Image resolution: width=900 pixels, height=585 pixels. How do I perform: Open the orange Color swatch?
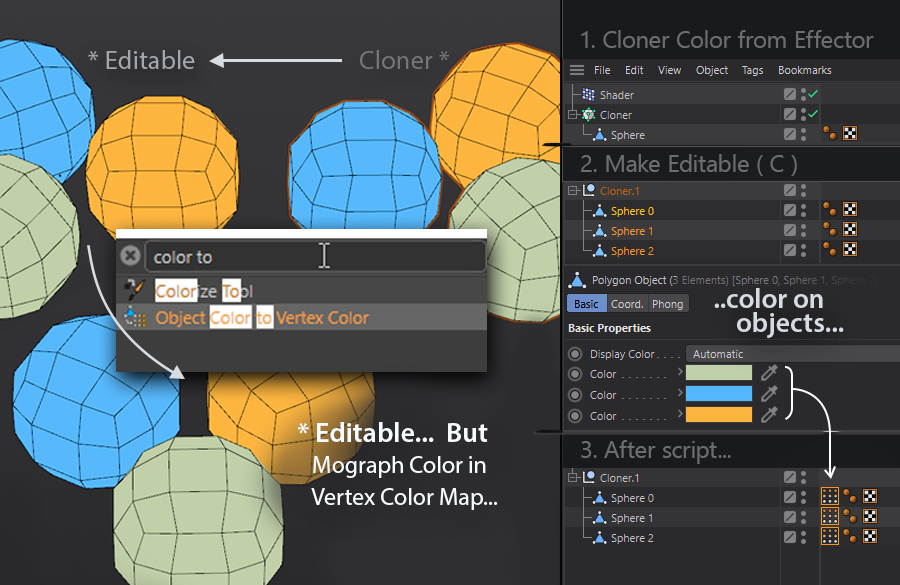(x=719, y=414)
